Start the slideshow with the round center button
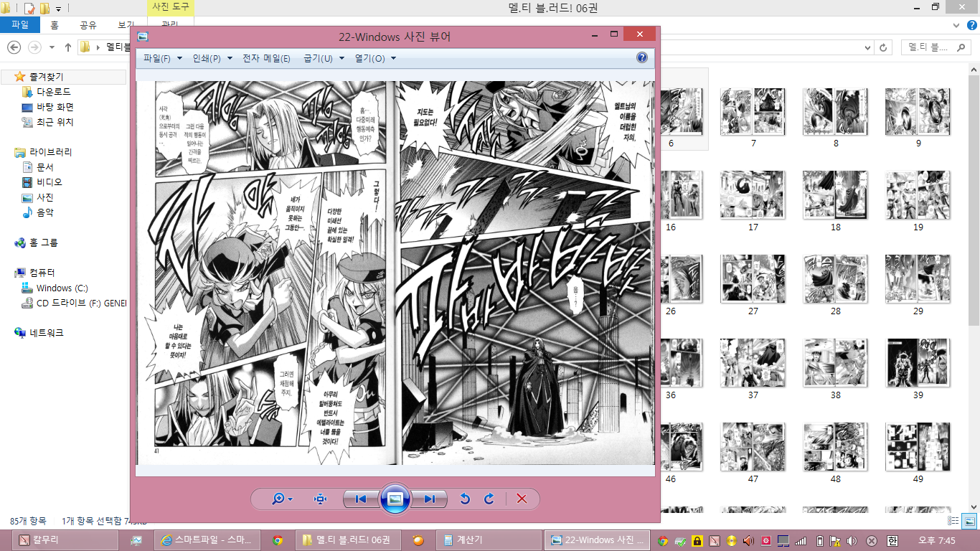 point(395,499)
